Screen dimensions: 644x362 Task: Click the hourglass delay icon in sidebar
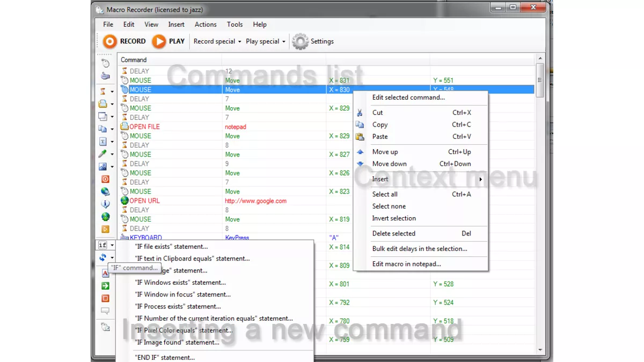pyautogui.click(x=103, y=92)
